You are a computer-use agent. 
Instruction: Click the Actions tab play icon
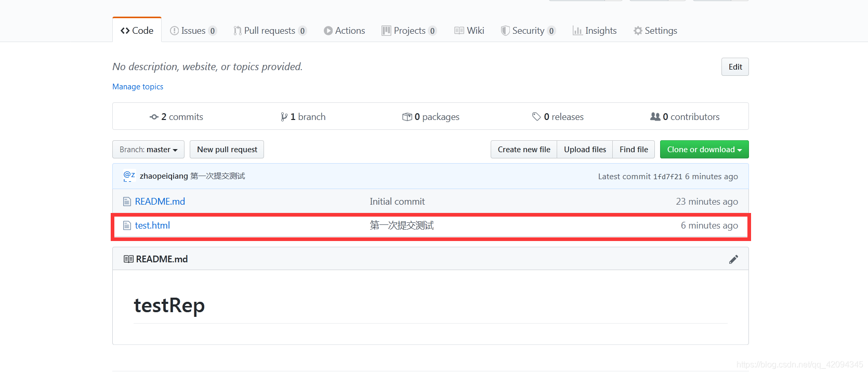[x=328, y=31]
